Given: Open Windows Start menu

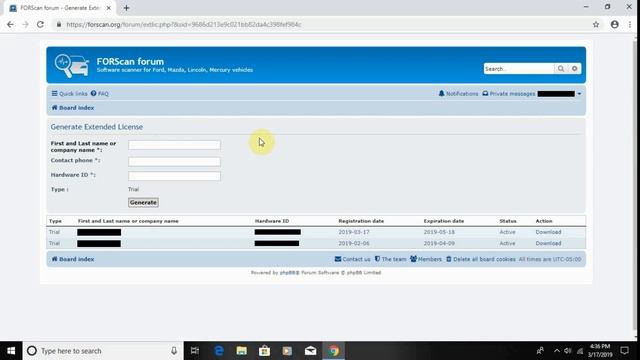Looking at the screenshot, I should point(11,351).
